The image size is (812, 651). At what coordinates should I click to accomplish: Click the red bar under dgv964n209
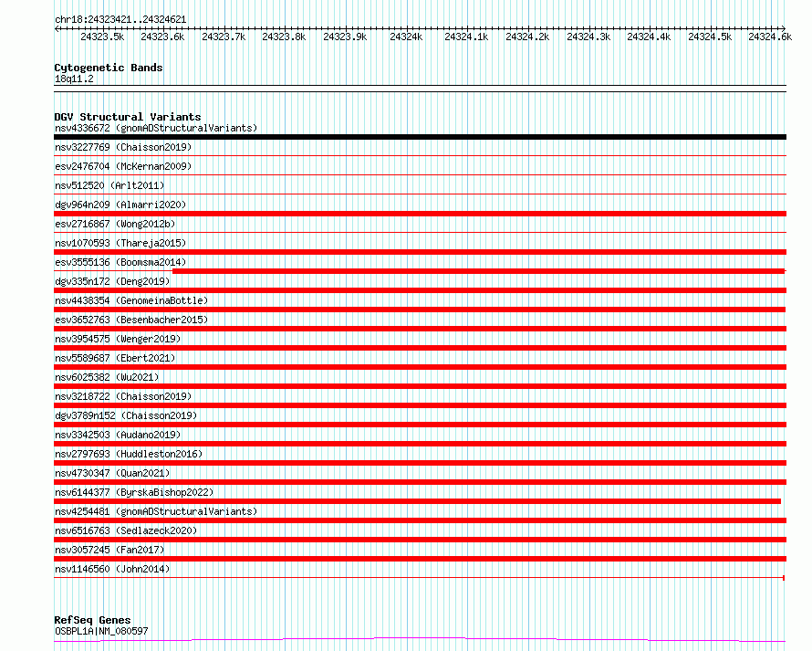coord(420,214)
